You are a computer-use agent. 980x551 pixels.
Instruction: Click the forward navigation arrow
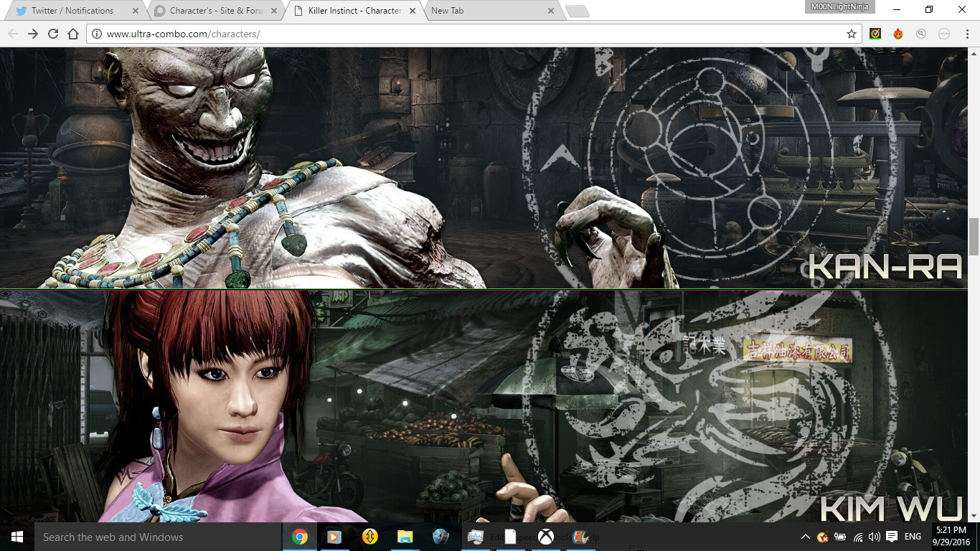33,34
